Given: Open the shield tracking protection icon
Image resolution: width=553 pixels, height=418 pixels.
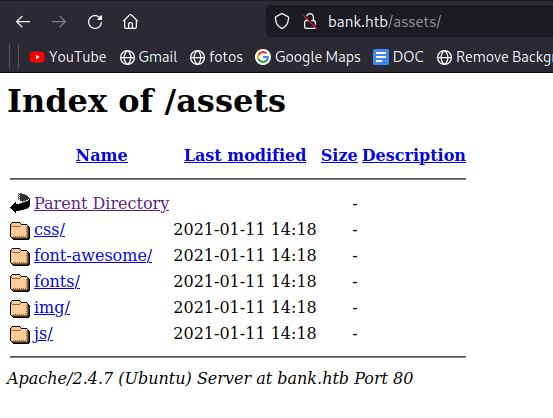Looking at the screenshot, I should coord(282,22).
